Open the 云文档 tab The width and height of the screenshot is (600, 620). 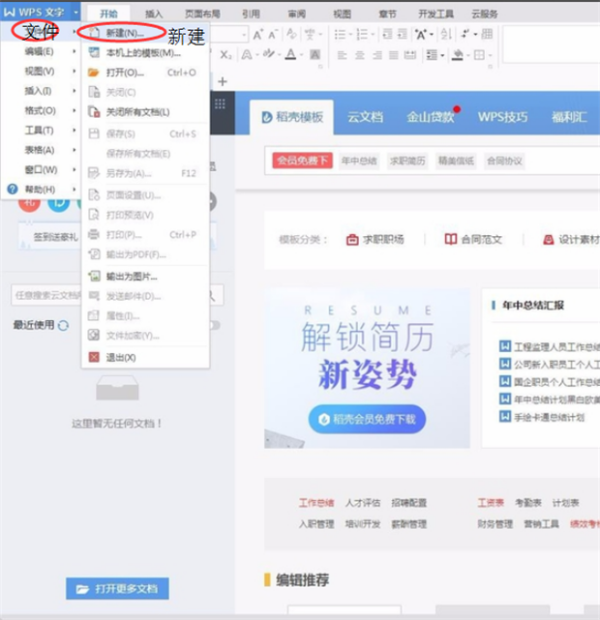pyautogui.click(x=365, y=117)
